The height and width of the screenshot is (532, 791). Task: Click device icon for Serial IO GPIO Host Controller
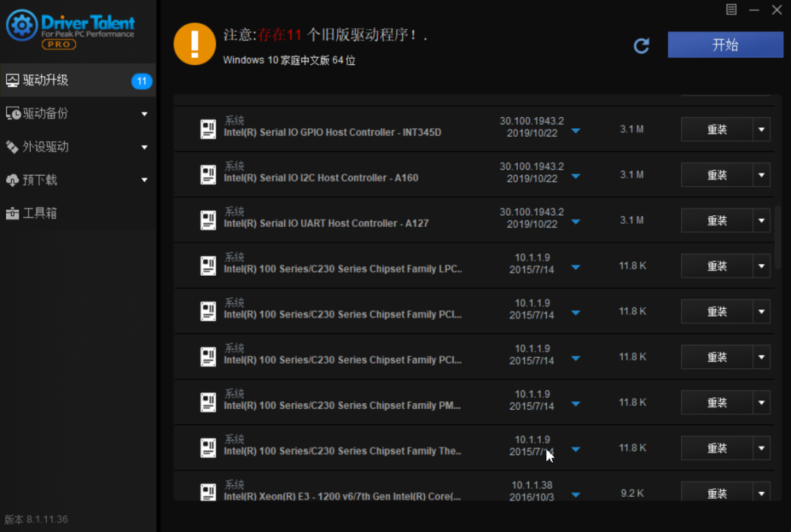pos(208,129)
